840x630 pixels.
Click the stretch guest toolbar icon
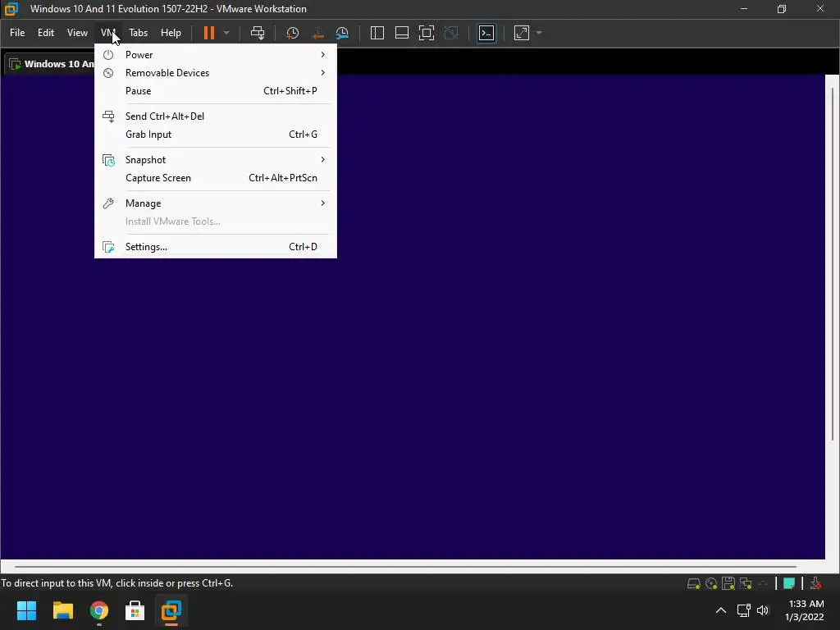[522, 33]
